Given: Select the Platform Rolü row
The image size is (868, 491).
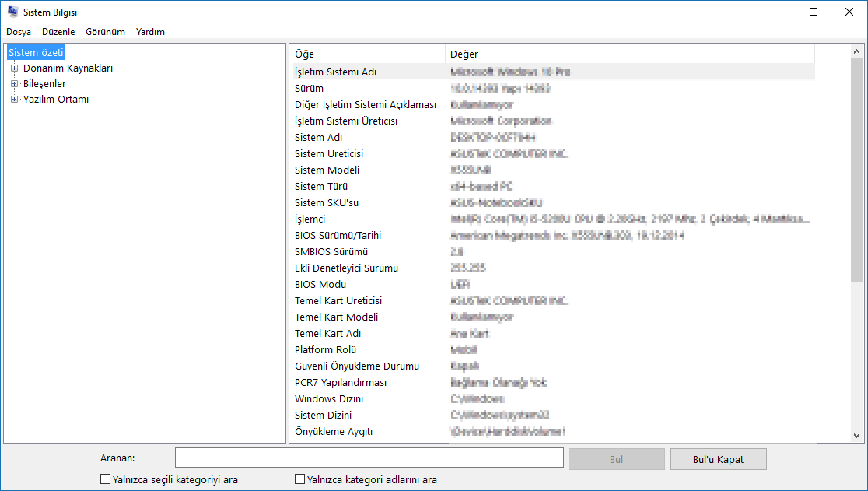Looking at the screenshot, I should pos(554,349).
